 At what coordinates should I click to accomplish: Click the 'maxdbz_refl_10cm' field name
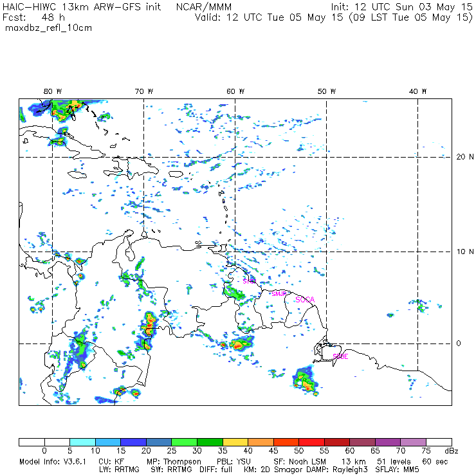pyautogui.click(x=49, y=28)
